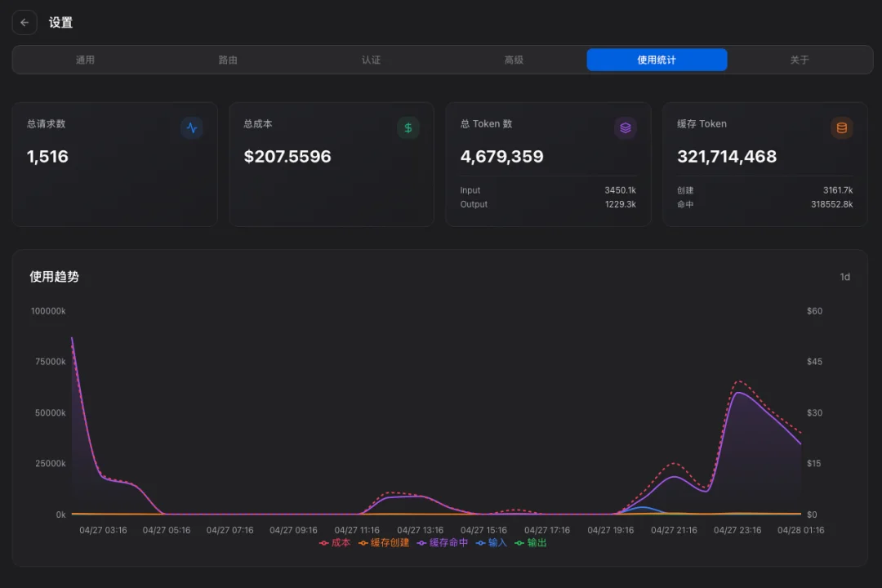882x588 pixels.
Task: Toggle the 缓存命中 series in chart legend
Action: [x=441, y=542]
